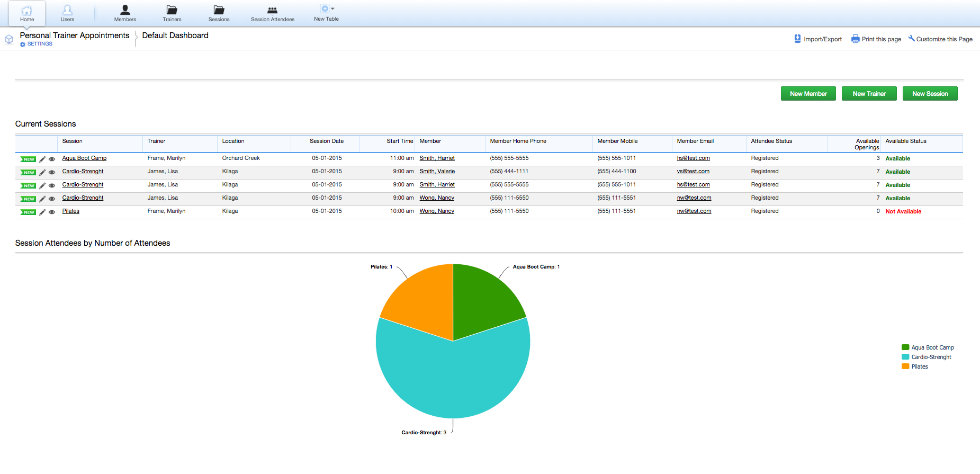Click pencil icon on Smith, Valerie row
Screen dimensions: 980x474
click(42, 172)
